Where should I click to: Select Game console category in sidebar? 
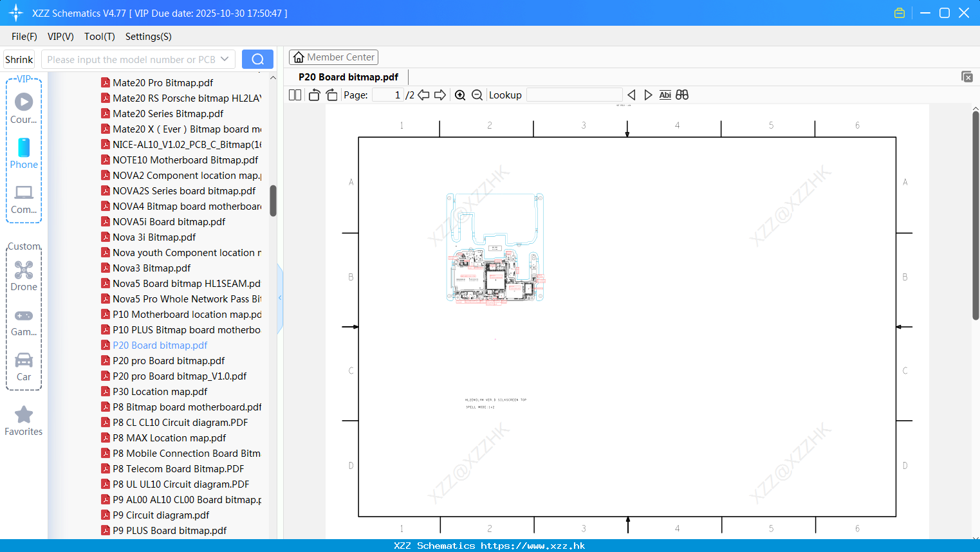[24, 322]
